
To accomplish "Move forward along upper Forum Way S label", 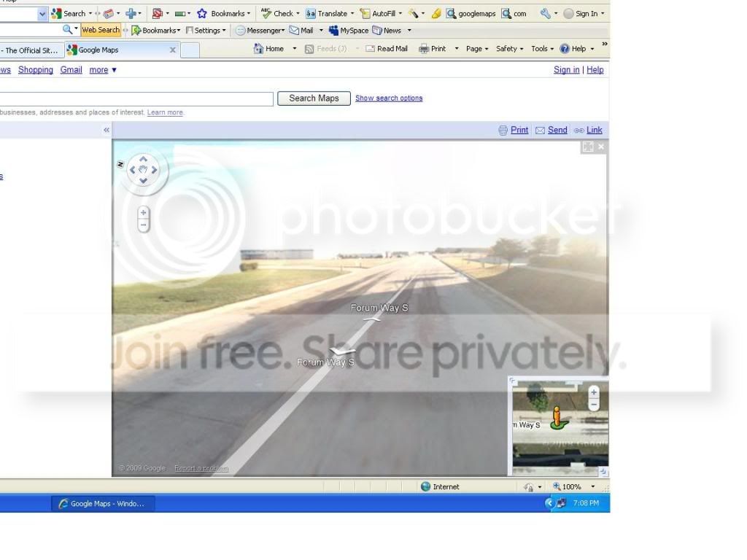I will pyautogui.click(x=379, y=308).
